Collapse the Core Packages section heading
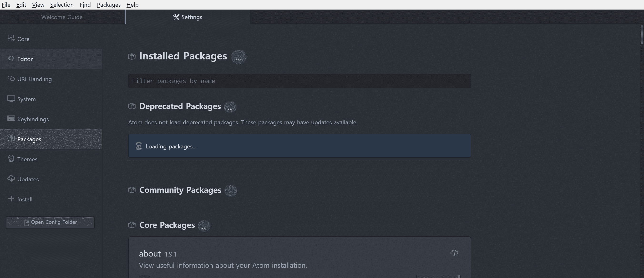This screenshot has width=644, height=278. [167, 225]
